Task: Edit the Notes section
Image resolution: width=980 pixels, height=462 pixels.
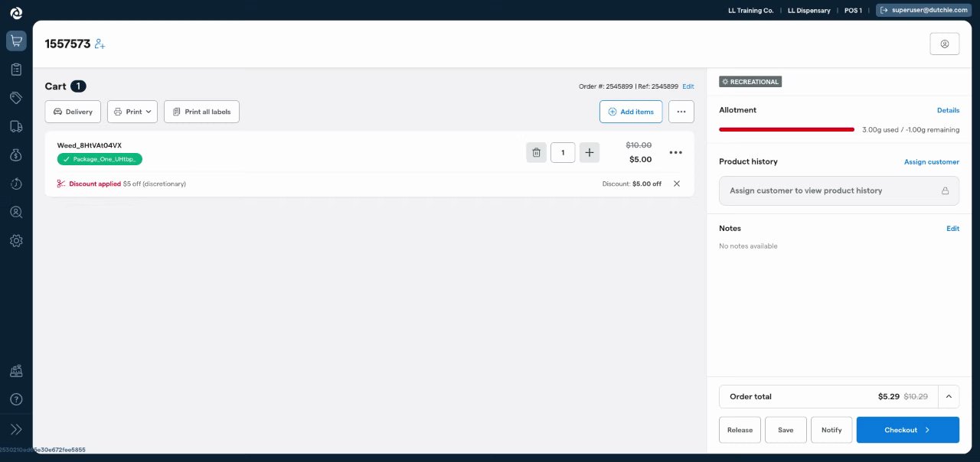Action: pos(952,229)
